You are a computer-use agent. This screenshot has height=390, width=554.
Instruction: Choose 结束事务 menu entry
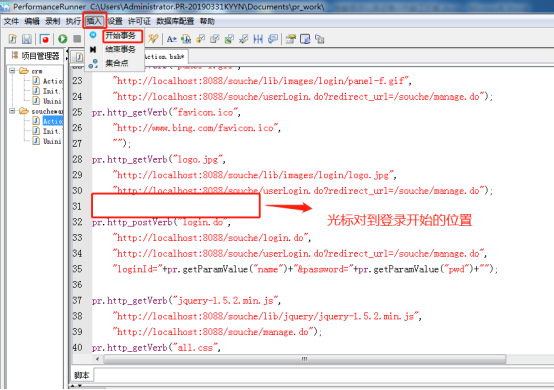tap(120, 49)
